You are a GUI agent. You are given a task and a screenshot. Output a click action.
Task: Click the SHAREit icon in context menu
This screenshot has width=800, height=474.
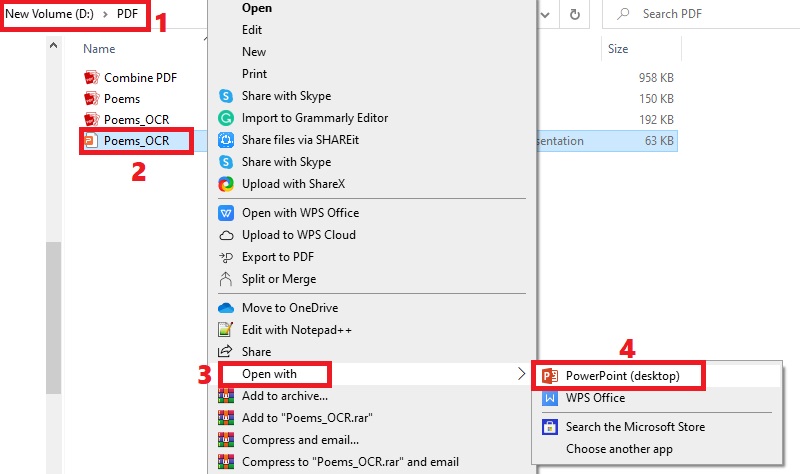(226, 140)
